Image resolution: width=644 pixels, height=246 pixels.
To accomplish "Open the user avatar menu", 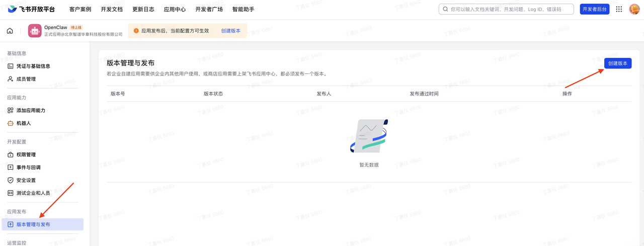I will click(634, 9).
